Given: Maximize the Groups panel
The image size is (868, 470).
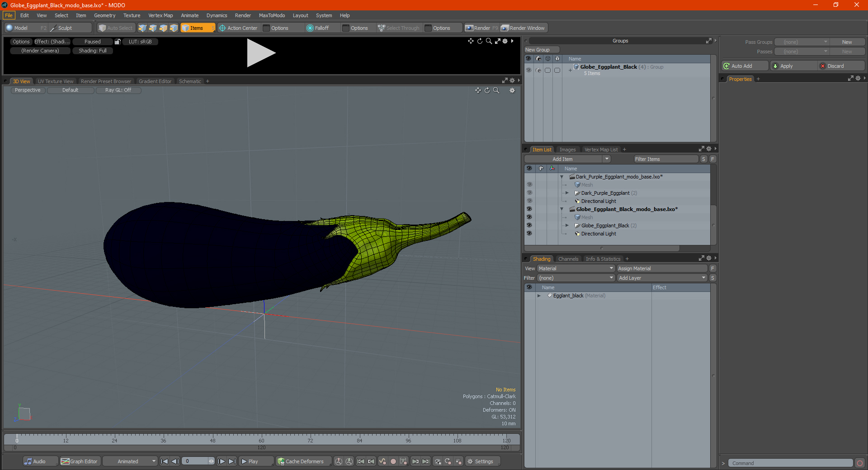Looking at the screenshot, I should pos(708,41).
